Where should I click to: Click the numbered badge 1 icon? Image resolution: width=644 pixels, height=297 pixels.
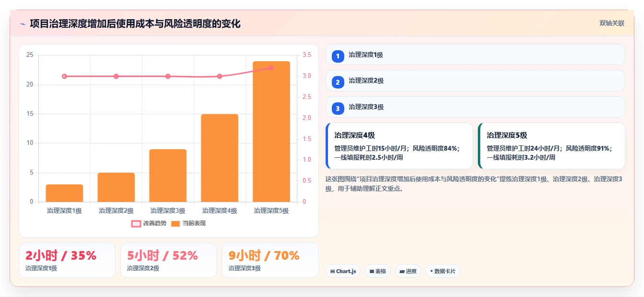[338, 56]
